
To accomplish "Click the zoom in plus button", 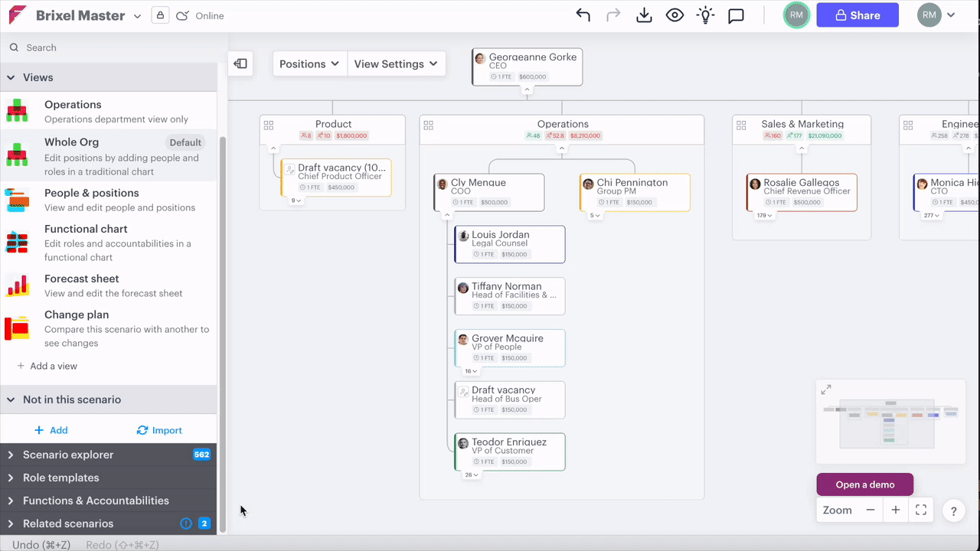I will (896, 510).
